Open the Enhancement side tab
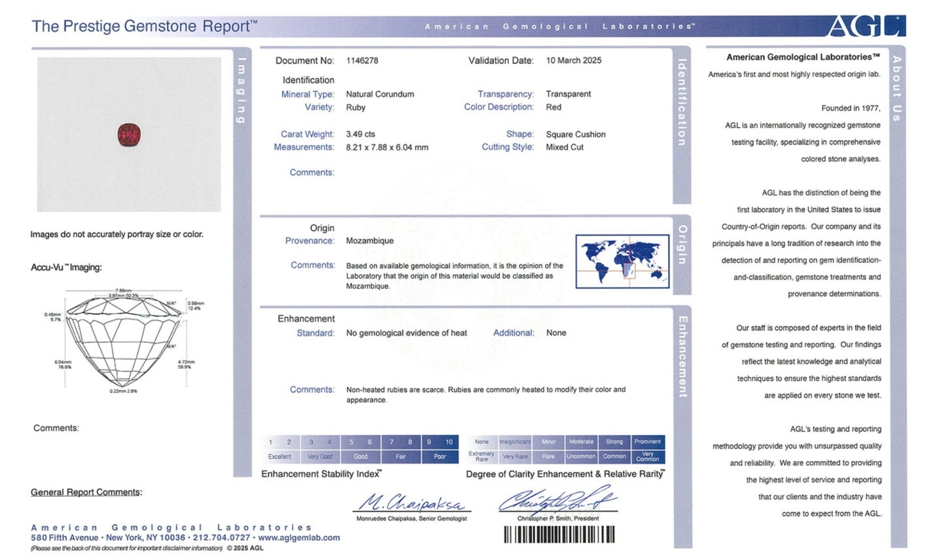Image resolution: width=931 pixels, height=560 pixels. click(x=682, y=357)
